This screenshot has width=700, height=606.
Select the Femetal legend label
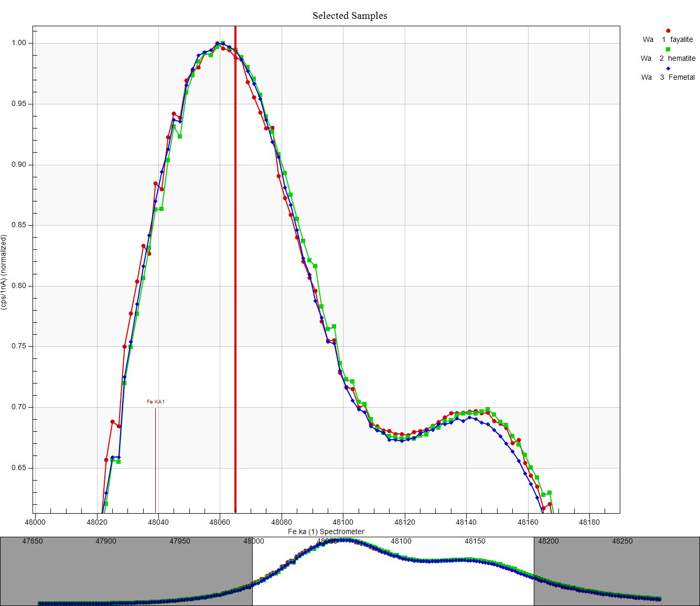pos(682,77)
